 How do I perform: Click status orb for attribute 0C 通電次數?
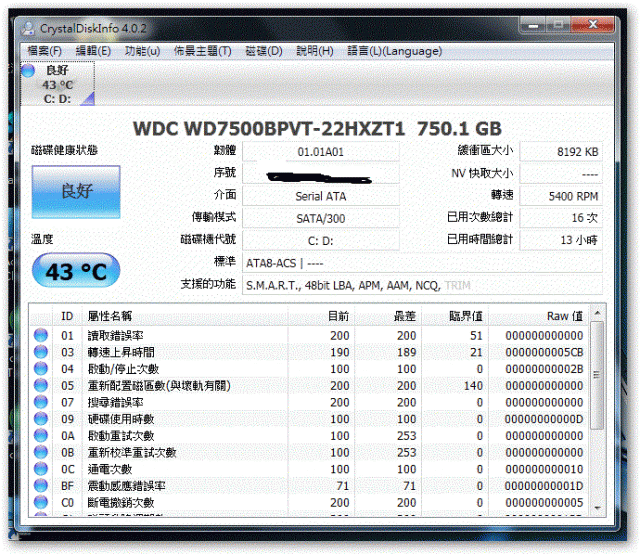(41, 469)
